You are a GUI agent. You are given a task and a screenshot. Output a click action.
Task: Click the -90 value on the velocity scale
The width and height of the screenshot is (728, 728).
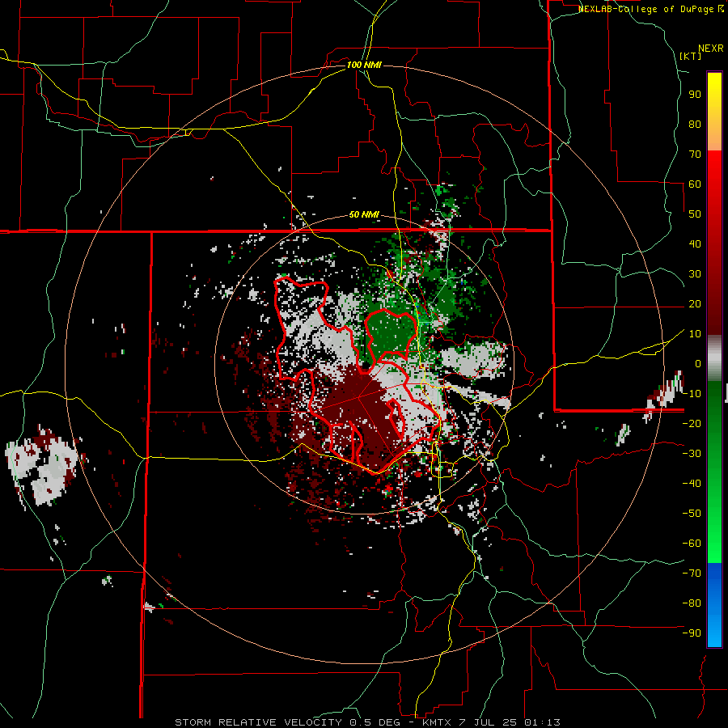(x=692, y=633)
